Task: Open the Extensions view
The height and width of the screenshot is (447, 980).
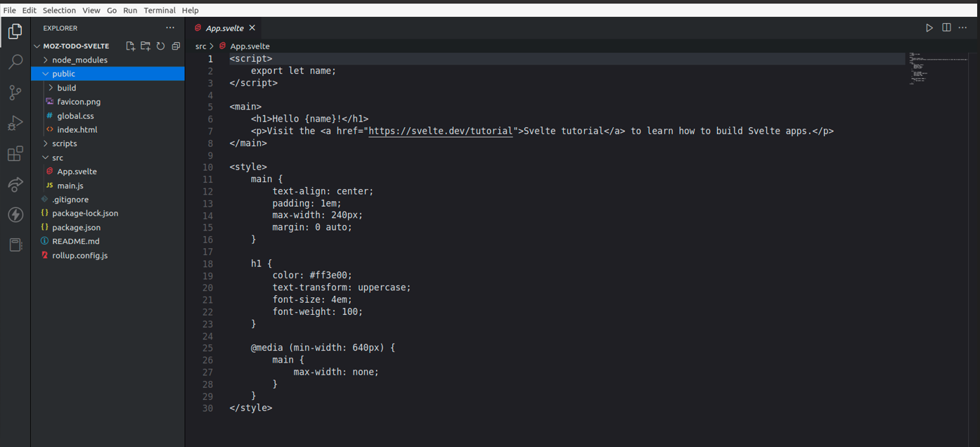Action: [x=15, y=154]
